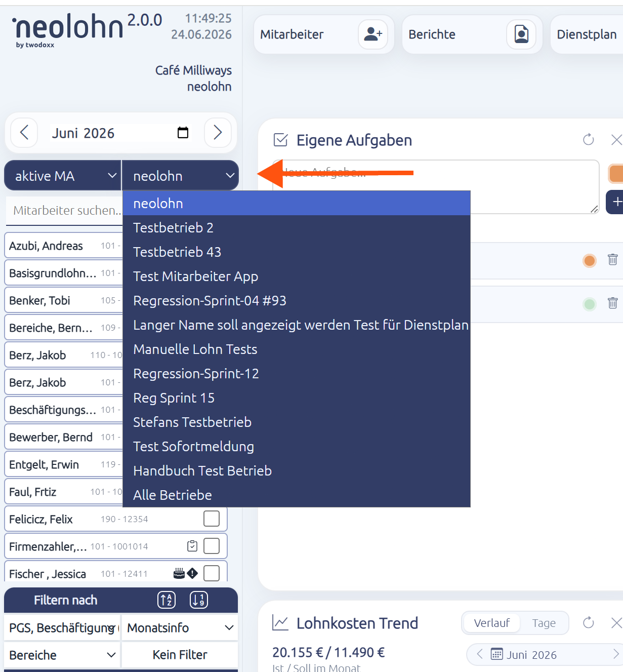
Task: Click the Filtern nach header
Action: 65,600
